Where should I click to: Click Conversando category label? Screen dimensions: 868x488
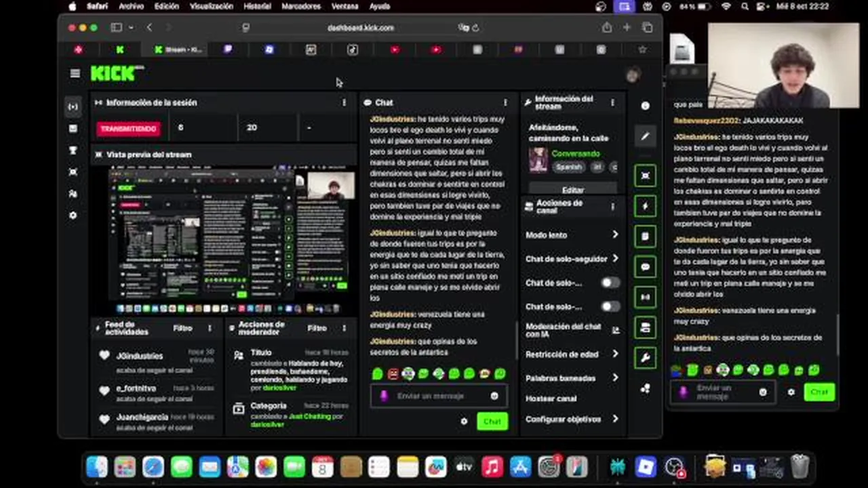pos(575,154)
